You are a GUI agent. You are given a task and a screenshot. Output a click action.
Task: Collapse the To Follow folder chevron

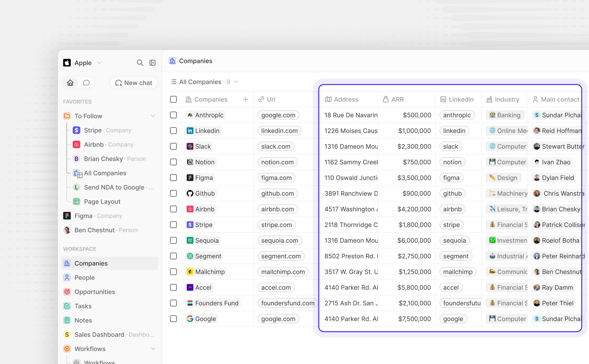pos(153,116)
